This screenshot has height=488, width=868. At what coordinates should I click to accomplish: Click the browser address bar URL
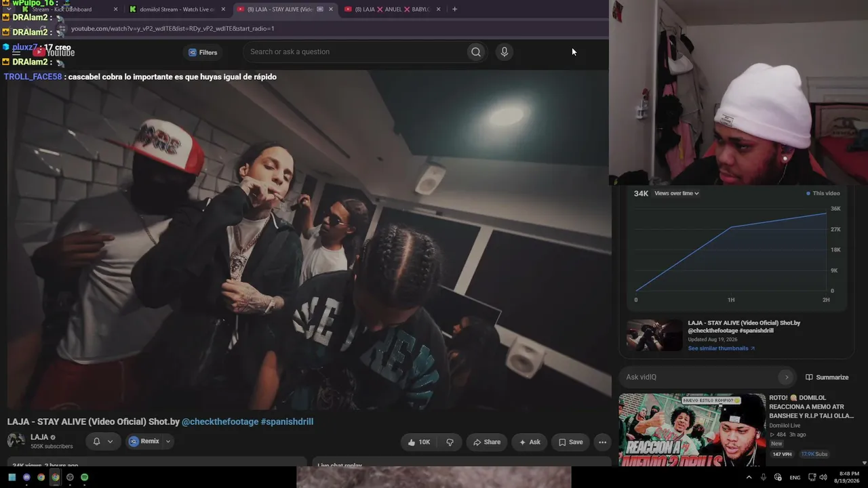pos(173,28)
